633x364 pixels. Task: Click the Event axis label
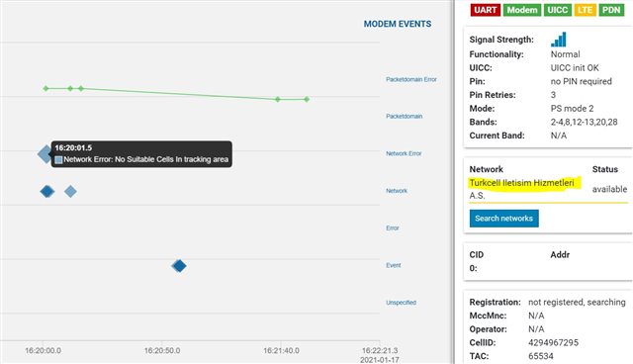(x=394, y=265)
